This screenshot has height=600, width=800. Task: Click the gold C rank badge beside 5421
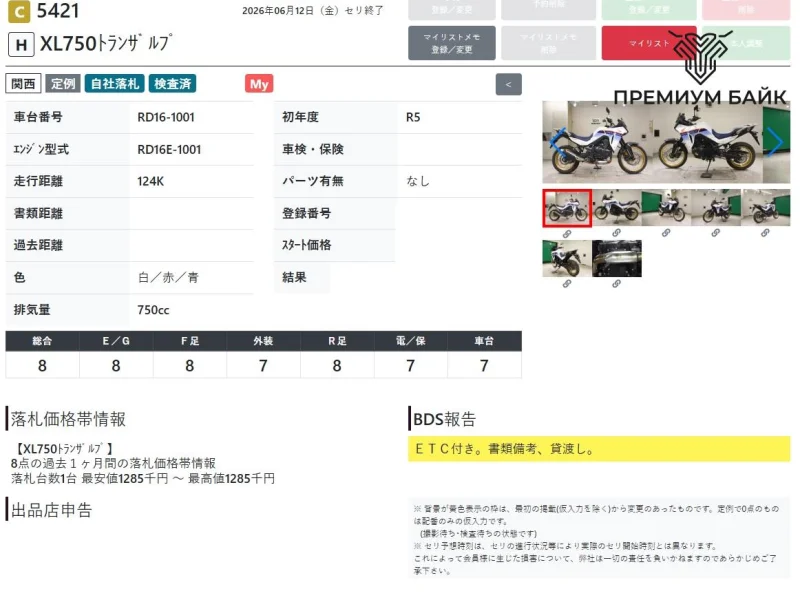[19, 12]
